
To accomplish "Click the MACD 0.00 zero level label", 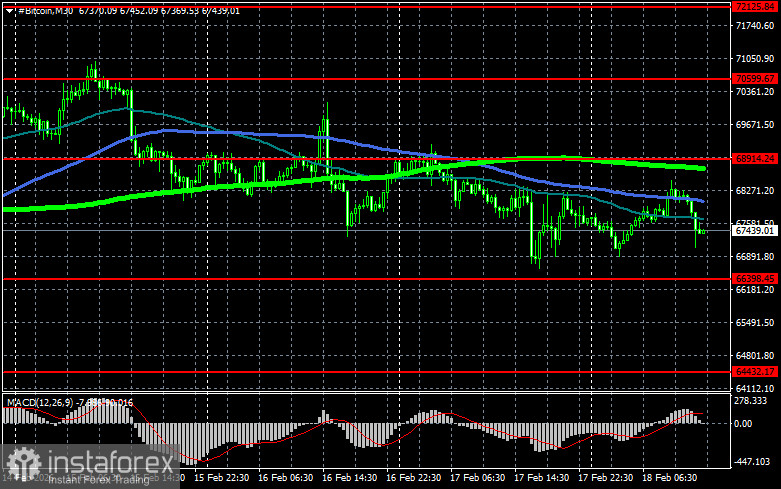I will [x=747, y=423].
